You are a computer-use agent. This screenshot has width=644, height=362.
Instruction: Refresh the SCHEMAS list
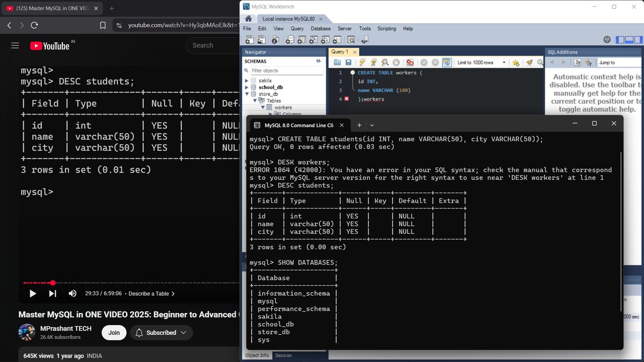(319, 61)
